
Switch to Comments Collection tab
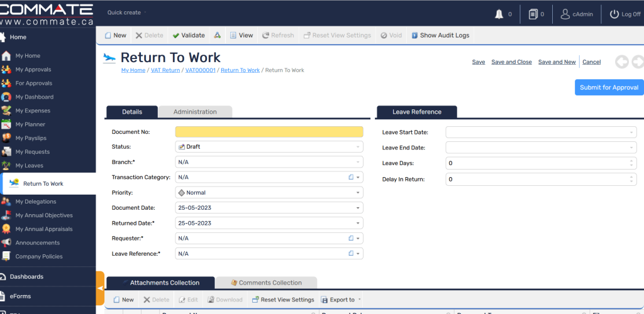pos(270,283)
